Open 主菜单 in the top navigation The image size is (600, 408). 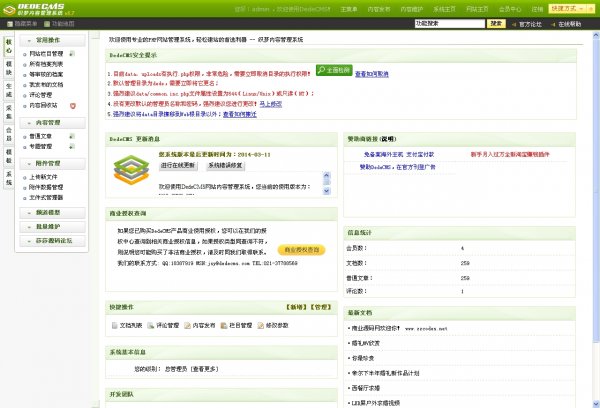pyautogui.click(x=349, y=9)
